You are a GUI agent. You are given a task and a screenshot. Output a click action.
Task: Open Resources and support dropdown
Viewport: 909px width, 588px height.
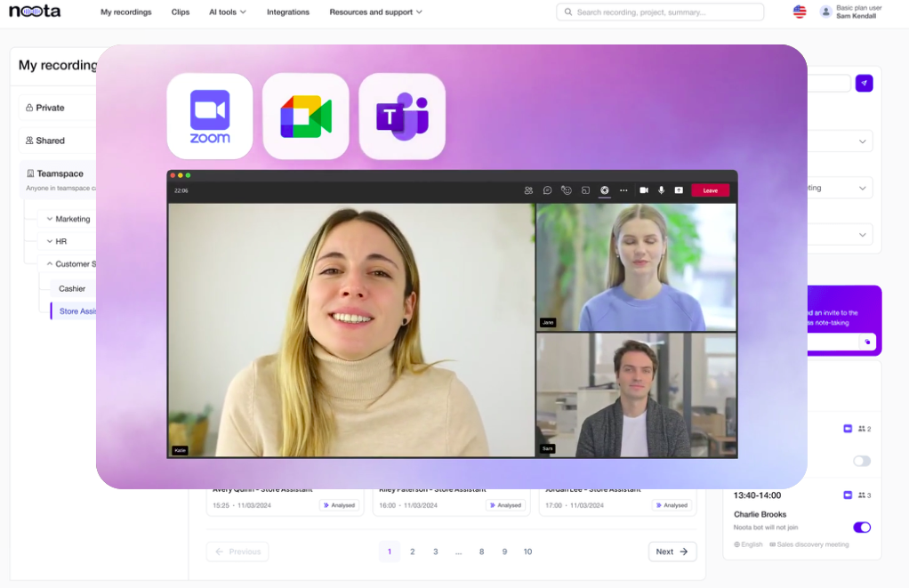pyautogui.click(x=375, y=12)
